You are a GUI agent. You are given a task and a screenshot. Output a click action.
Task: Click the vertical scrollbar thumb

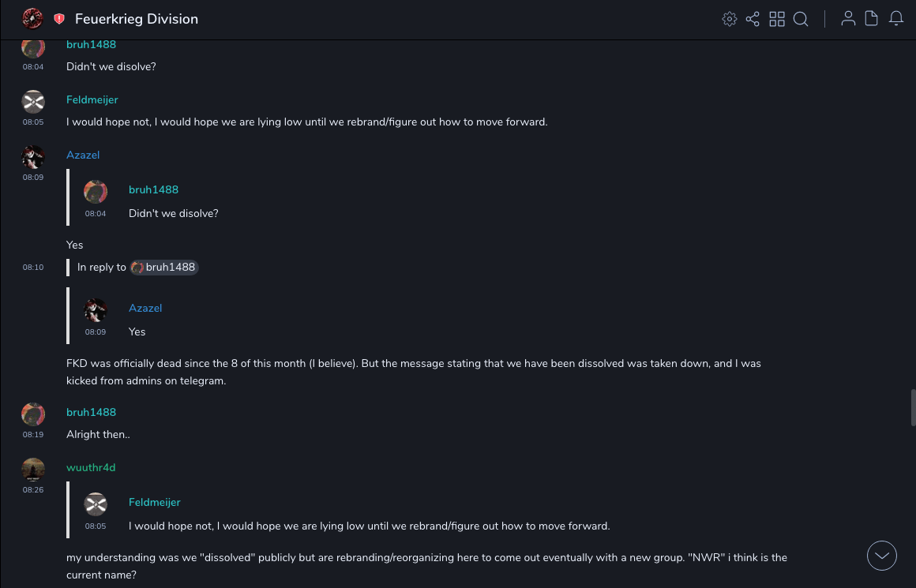(x=913, y=406)
